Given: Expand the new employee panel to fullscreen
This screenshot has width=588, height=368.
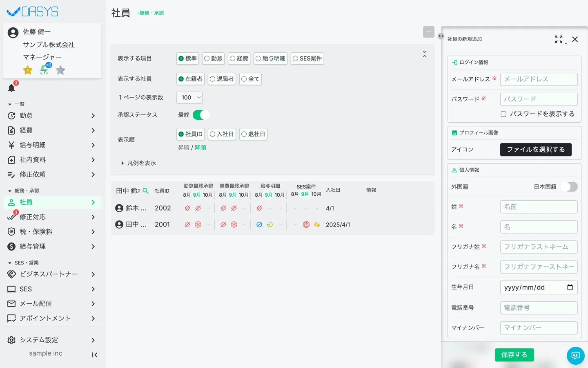Looking at the screenshot, I should pyautogui.click(x=559, y=39).
